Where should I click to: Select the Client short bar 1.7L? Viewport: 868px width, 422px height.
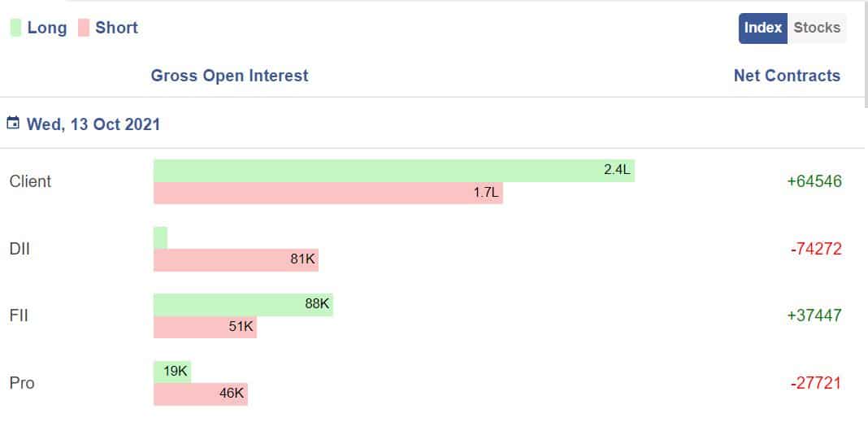[x=328, y=194]
